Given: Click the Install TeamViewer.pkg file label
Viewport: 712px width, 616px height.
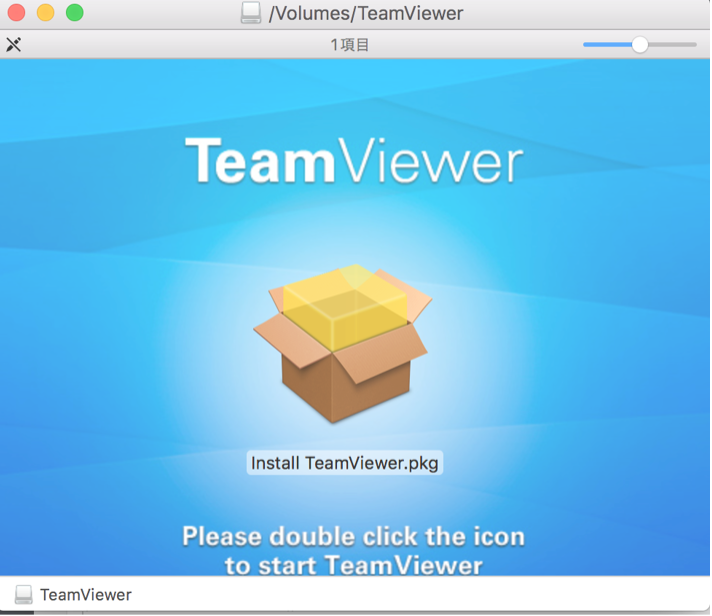Looking at the screenshot, I should coord(345,463).
